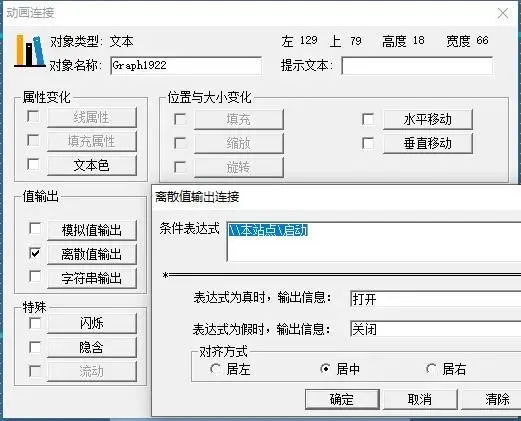Open the 隐含 settings button
This screenshot has height=421, width=521.
pyautogui.click(x=92, y=347)
